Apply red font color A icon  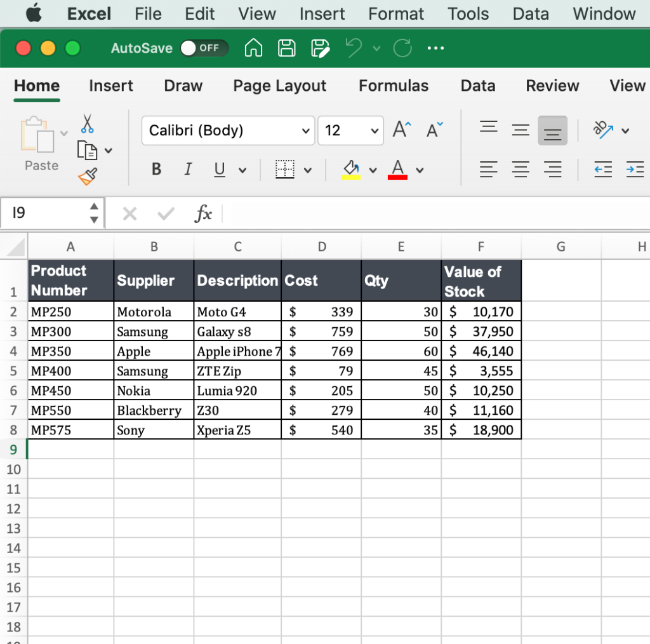click(x=397, y=169)
